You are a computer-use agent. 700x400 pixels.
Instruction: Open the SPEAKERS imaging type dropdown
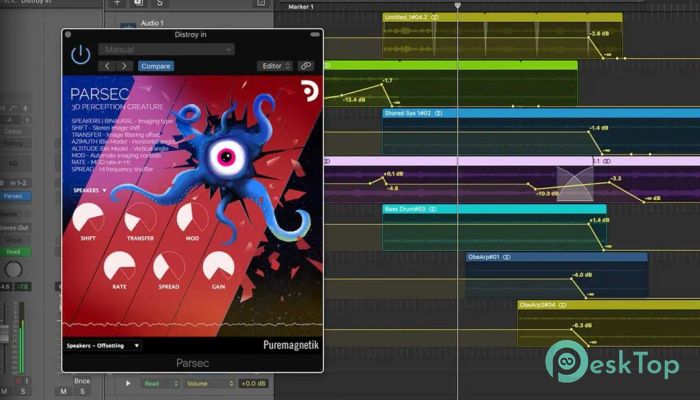[x=90, y=190]
